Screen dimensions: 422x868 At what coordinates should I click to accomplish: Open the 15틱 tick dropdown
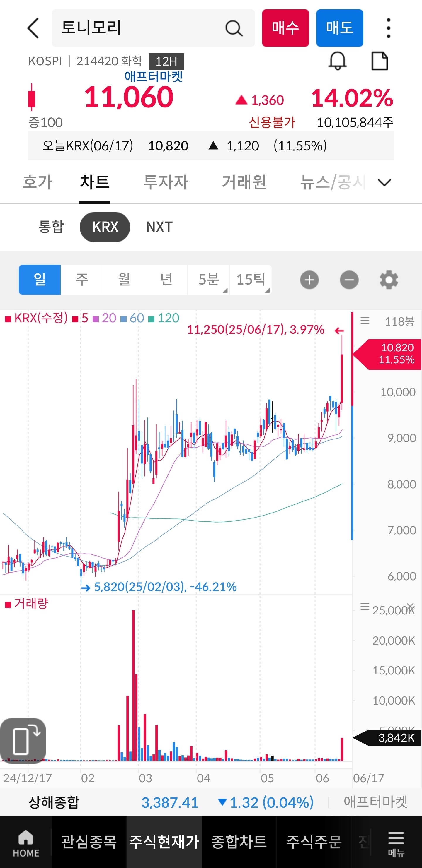[251, 280]
